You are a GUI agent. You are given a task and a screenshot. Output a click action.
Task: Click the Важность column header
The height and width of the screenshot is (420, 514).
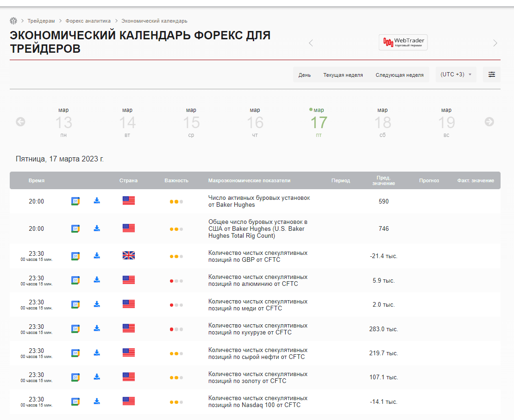(176, 180)
